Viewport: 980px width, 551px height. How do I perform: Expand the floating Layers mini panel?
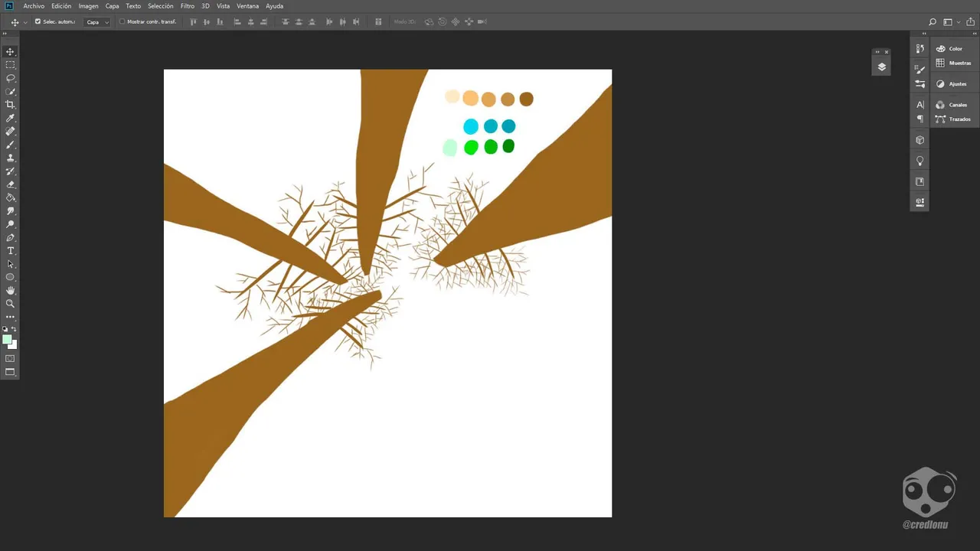tap(878, 52)
